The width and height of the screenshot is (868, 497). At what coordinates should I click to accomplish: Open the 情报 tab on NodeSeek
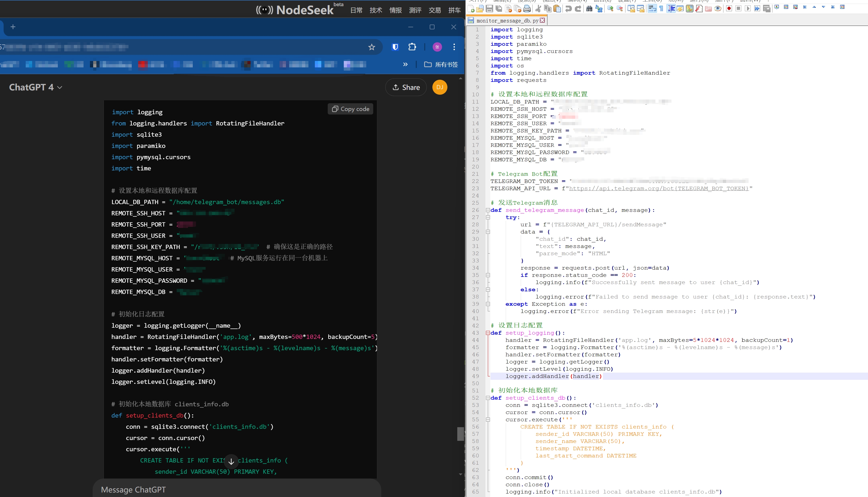[x=395, y=10]
